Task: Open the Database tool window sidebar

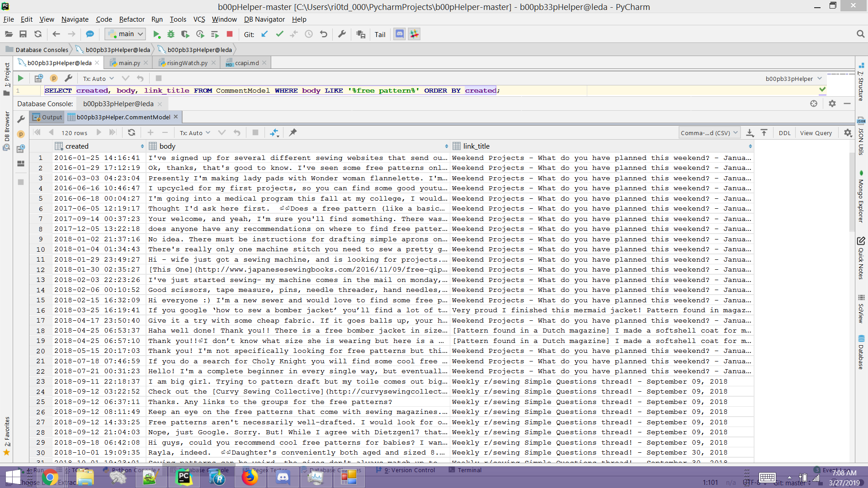Action: [861, 352]
